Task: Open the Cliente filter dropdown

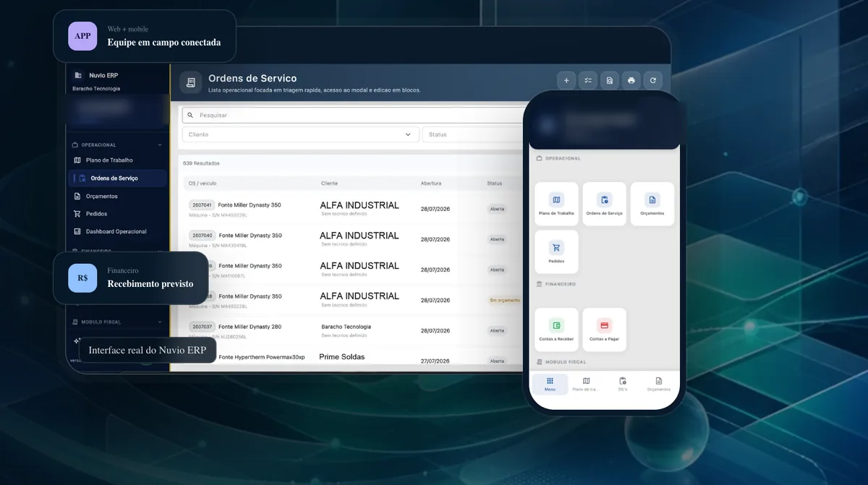Action: click(x=300, y=134)
